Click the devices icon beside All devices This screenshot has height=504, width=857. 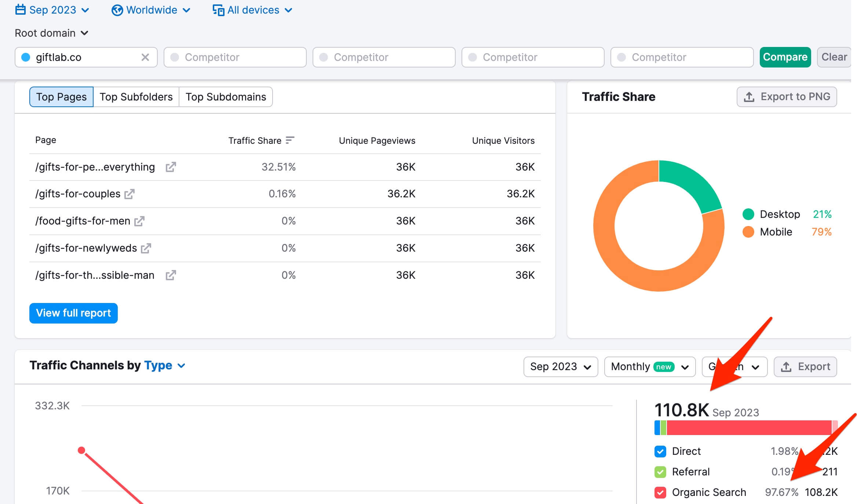click(x=219, y=10)
